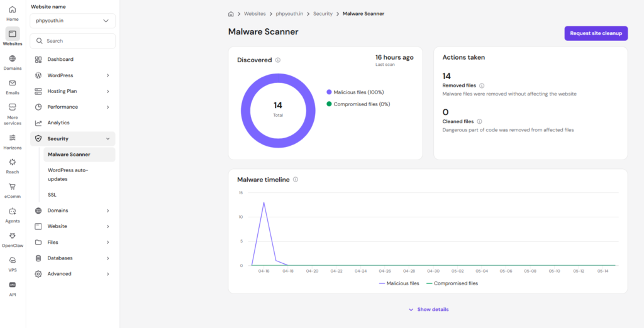Expand the WordPress menu chevron

[x=108, y=75]
